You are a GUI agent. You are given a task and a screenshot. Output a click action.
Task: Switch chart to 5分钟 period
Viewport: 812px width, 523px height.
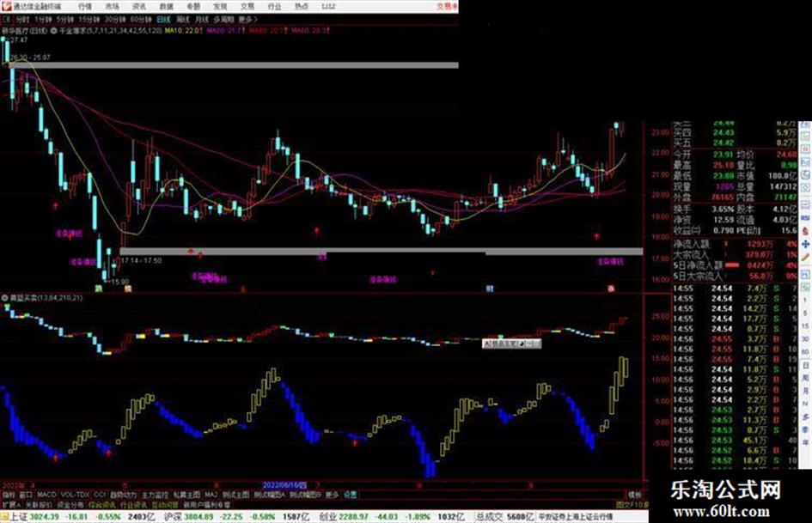click(64, 19)
